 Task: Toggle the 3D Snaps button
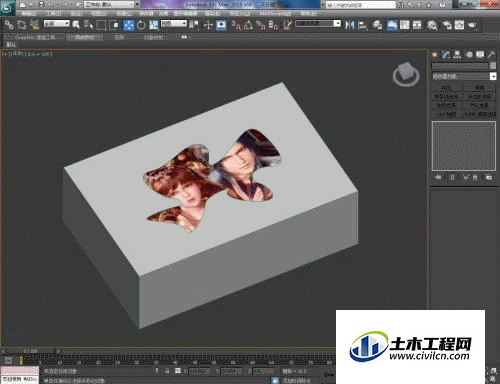pos(236,25)
